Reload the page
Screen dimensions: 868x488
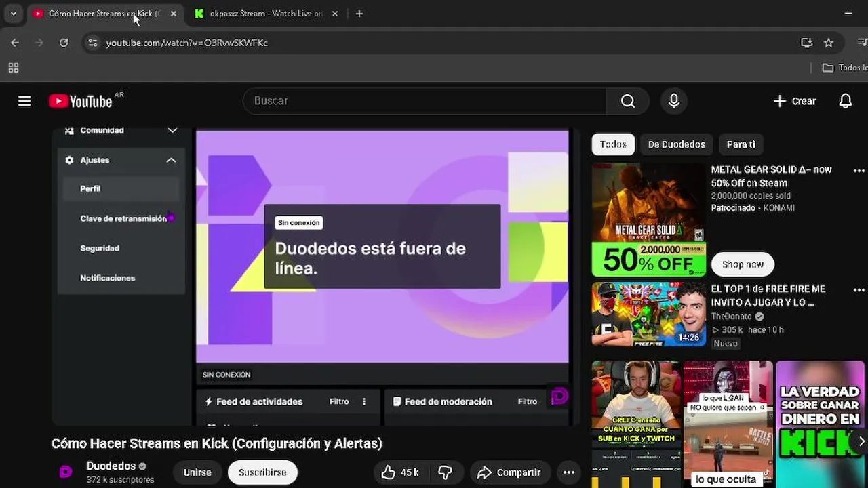(64, 43)
